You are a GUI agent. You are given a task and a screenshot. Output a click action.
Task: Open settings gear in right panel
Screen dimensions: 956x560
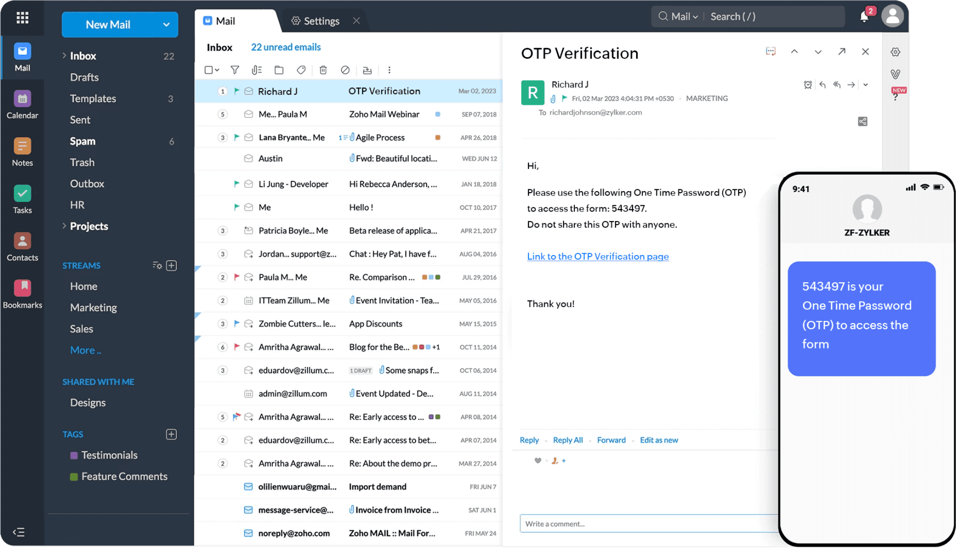[895, 52]
